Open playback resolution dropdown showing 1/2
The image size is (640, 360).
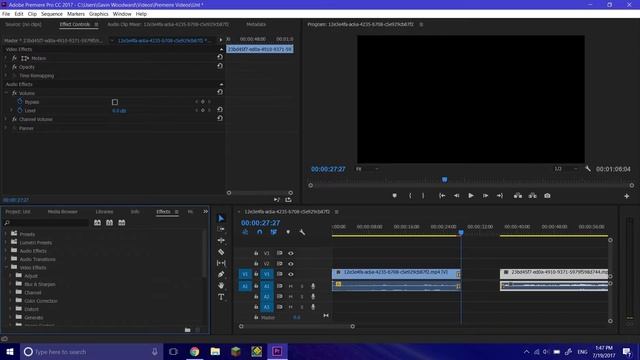pos(566,169)
